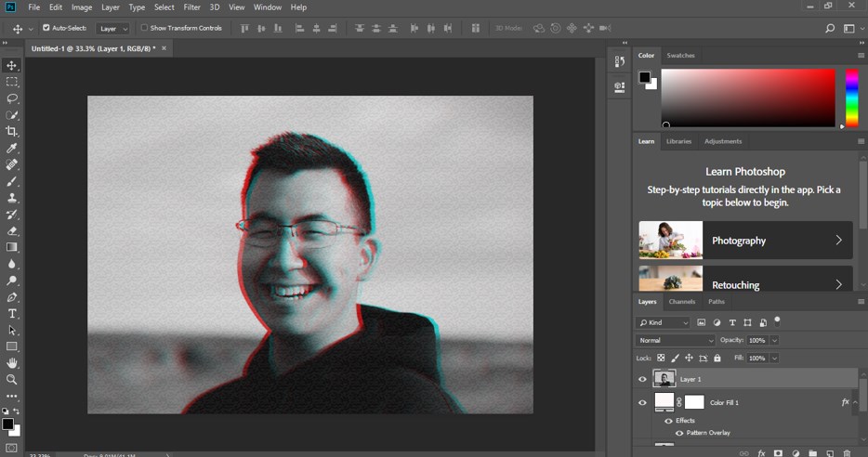Select the Spot Healing Brush tool

(x=12, y=165)
